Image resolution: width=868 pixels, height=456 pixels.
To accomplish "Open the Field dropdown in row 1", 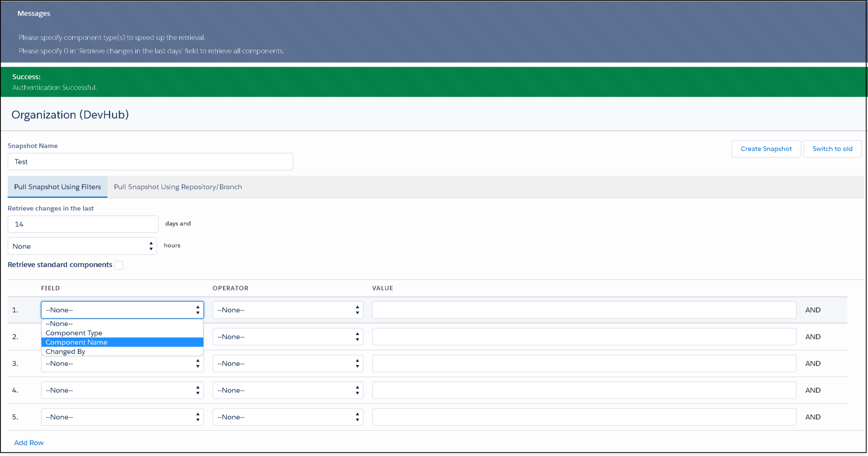I will point(122,310).
